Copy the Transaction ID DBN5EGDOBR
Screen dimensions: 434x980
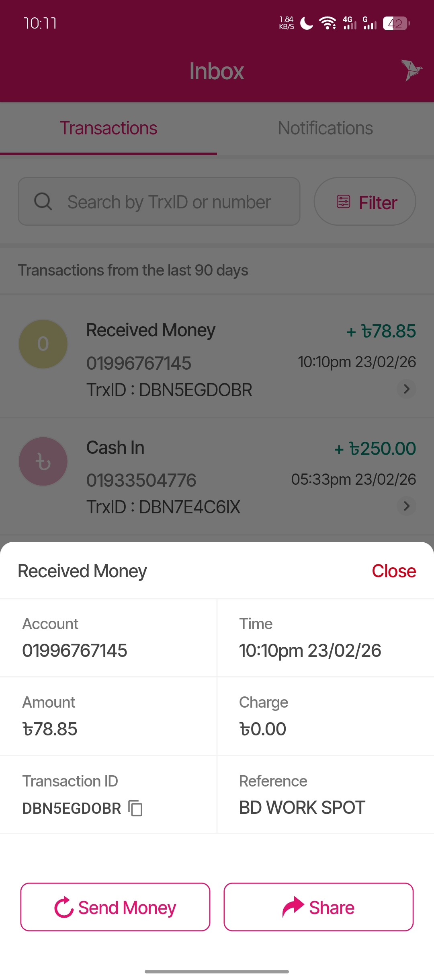tap(135, 808)
